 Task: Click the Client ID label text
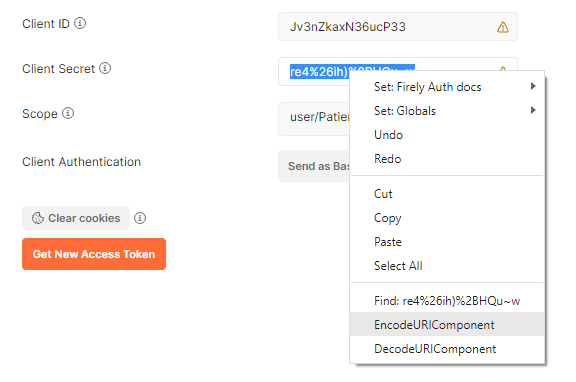point(46,24)
